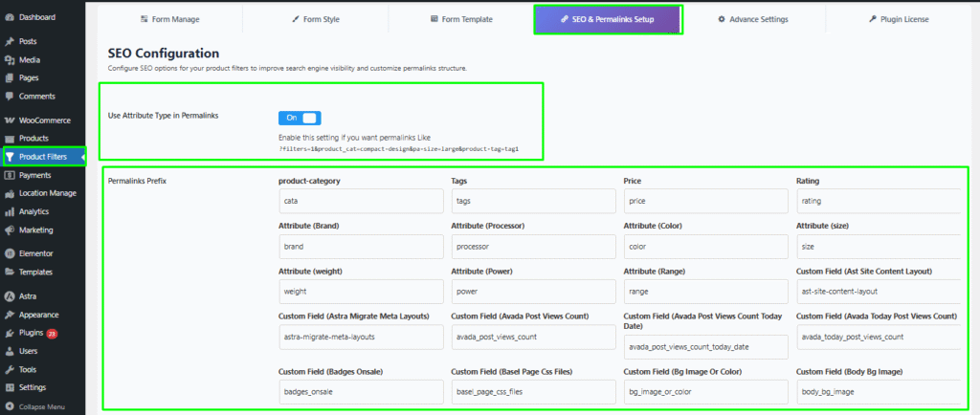This screenshot has width=980, height=415.
Task: Open the Plugin License tab
Action: (x=898, y=19)
